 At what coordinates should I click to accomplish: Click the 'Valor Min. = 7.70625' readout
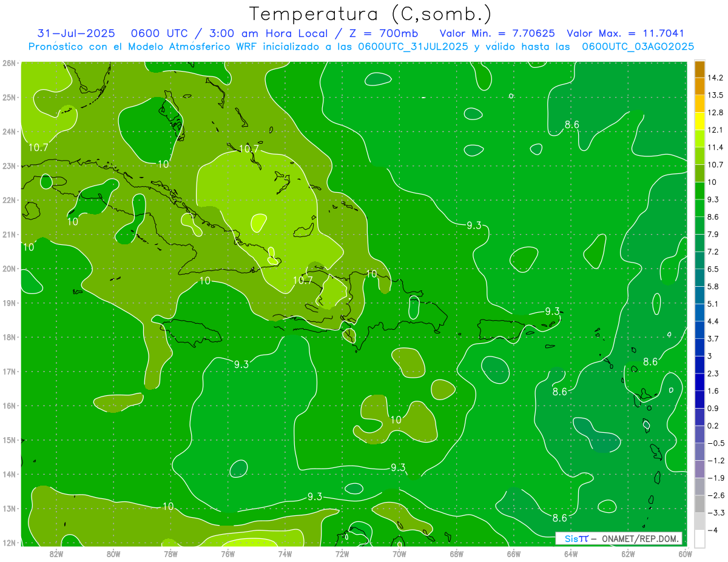pos(498,33)
